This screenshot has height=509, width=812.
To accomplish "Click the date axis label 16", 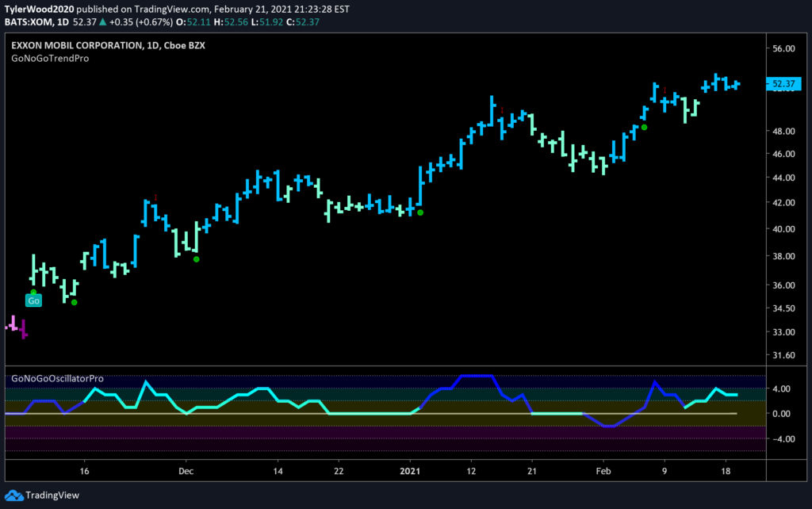I will 84,471.
